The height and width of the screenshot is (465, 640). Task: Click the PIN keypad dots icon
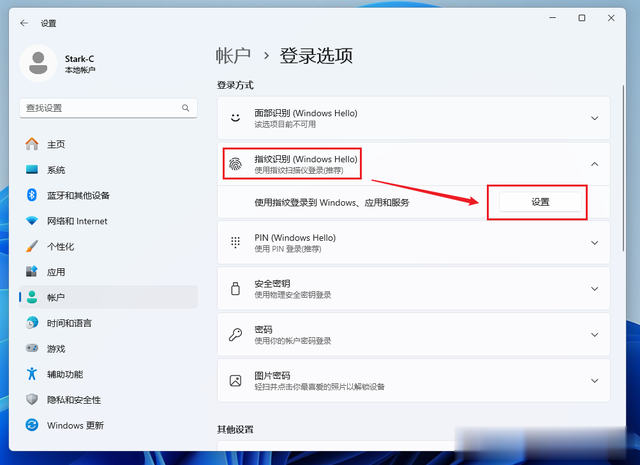236,243
